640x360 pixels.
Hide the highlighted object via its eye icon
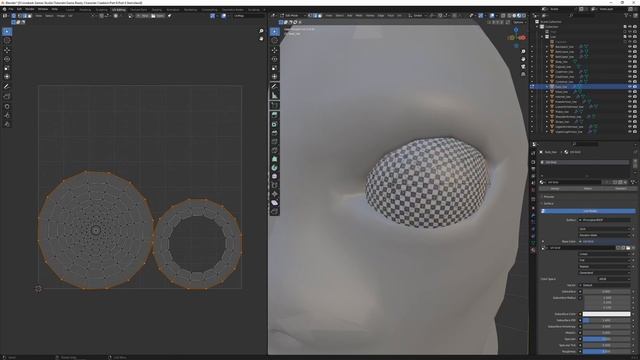(630, 87)
